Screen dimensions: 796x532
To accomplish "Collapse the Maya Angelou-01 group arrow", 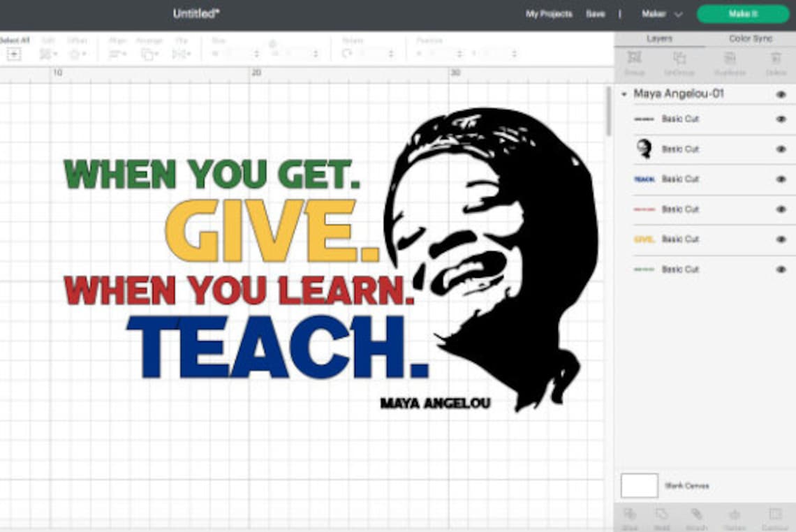I will [x=625, y=93].
